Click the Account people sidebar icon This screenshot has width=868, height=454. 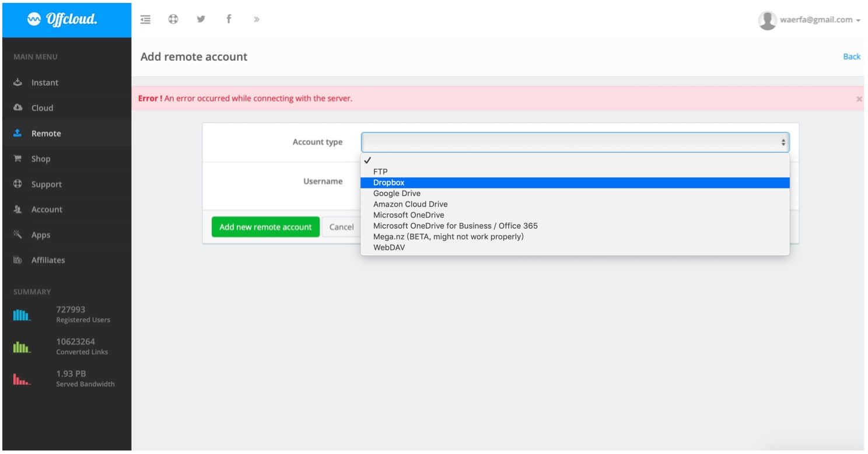[17, 209]
